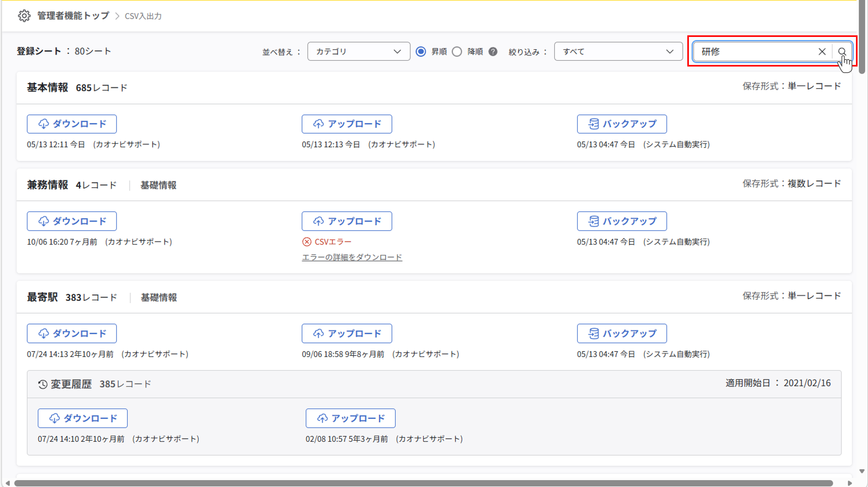Click the magnifier search icon
Screen dimensions: 868x487
point(842,52)
